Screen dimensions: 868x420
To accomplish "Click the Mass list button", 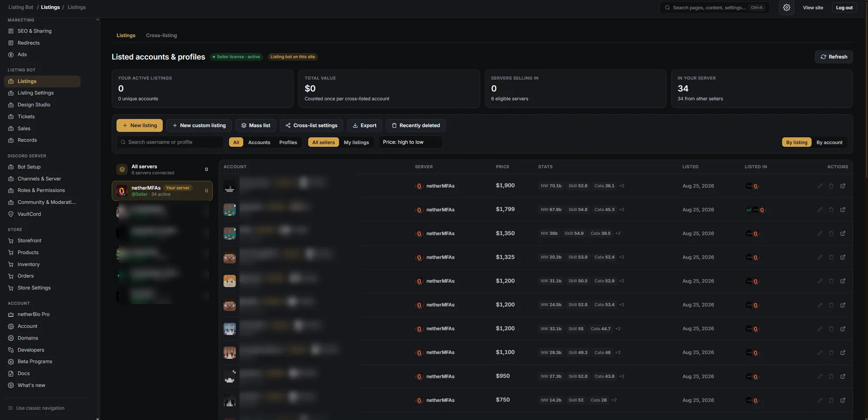I will [x=256, y=125].
